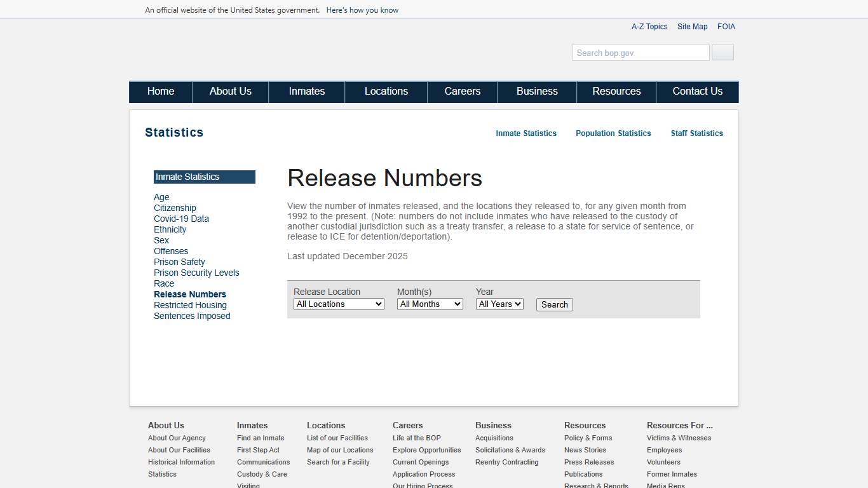The image size is (868, 488).
Task: Open the Site Map link
Action: [x=692, y=26]
